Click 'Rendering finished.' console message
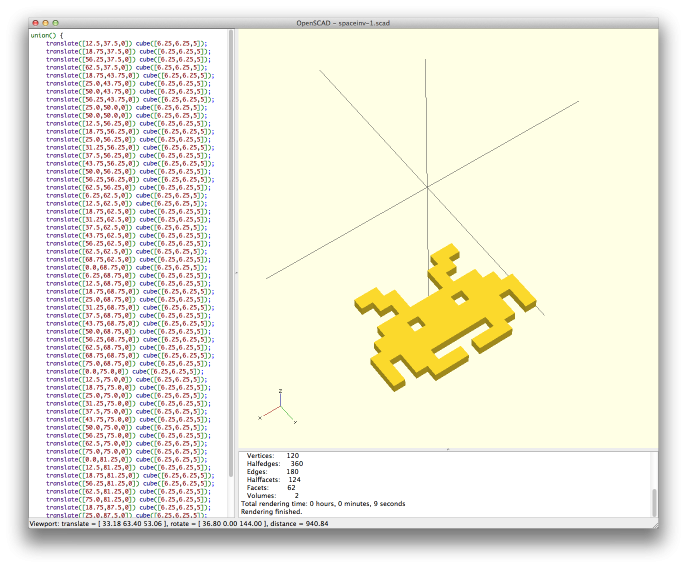 point(271,512)
